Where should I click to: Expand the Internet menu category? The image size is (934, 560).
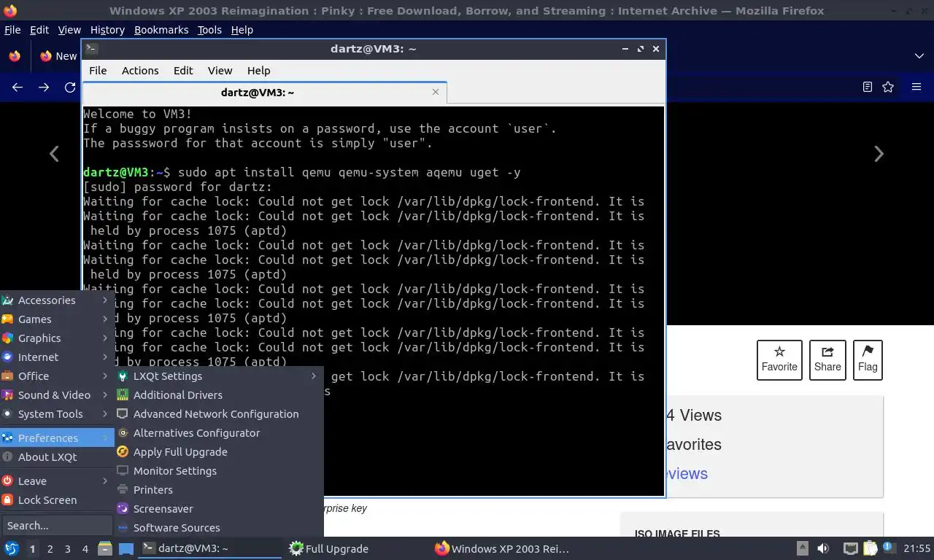[57, 357]
